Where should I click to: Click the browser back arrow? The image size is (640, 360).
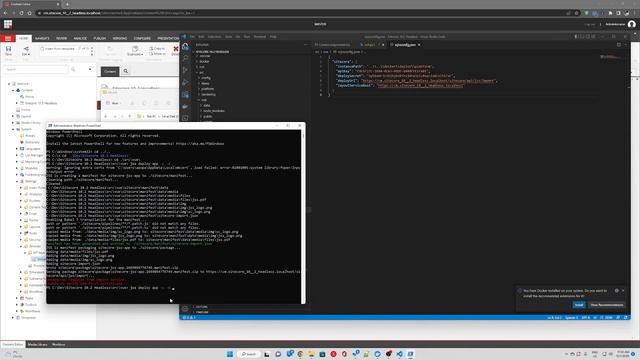point(5,13)
